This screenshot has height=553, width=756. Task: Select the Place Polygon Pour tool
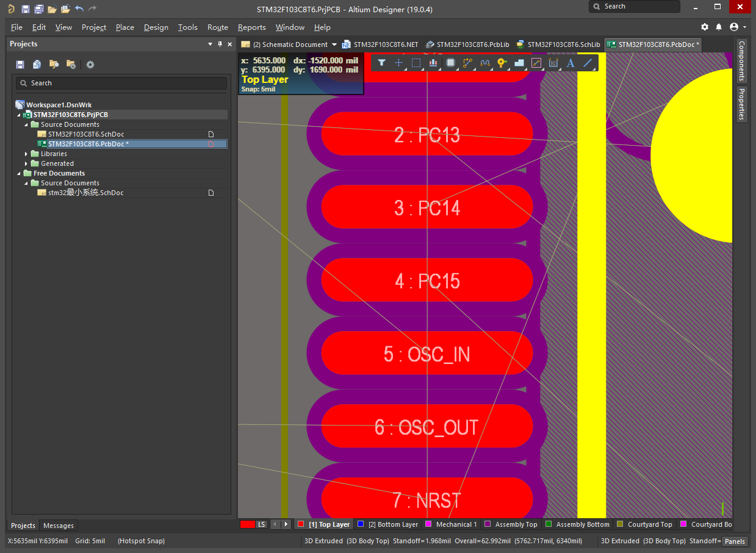519,63
